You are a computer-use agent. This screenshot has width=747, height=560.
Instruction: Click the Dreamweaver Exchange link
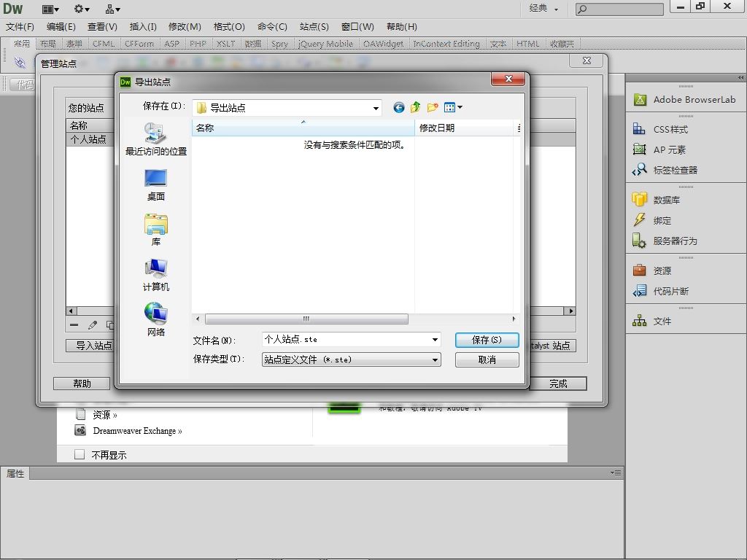pyautogui.click(x=137, y=430)
